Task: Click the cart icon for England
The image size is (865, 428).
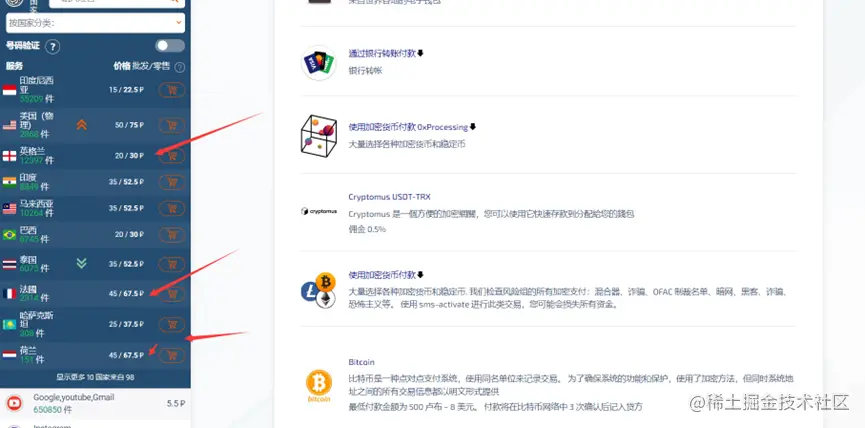Action: (x=172, y=156)
